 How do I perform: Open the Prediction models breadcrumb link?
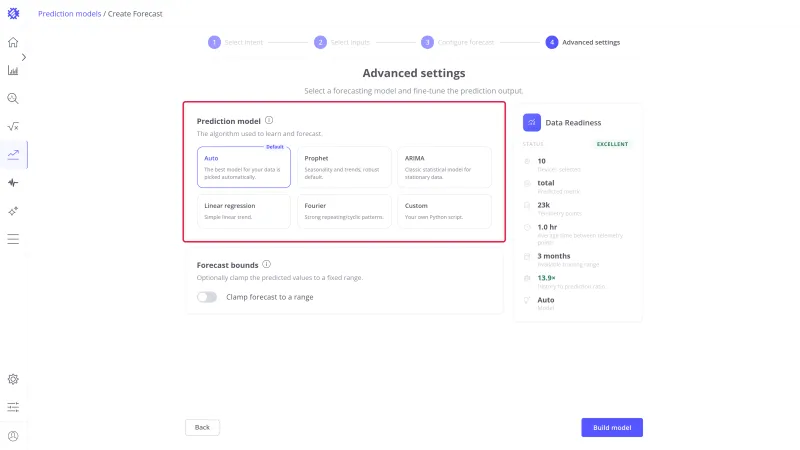point(69,14)
